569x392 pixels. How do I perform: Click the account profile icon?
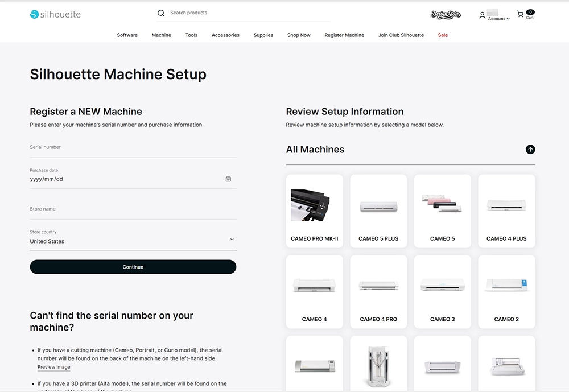tap(483, 15)
